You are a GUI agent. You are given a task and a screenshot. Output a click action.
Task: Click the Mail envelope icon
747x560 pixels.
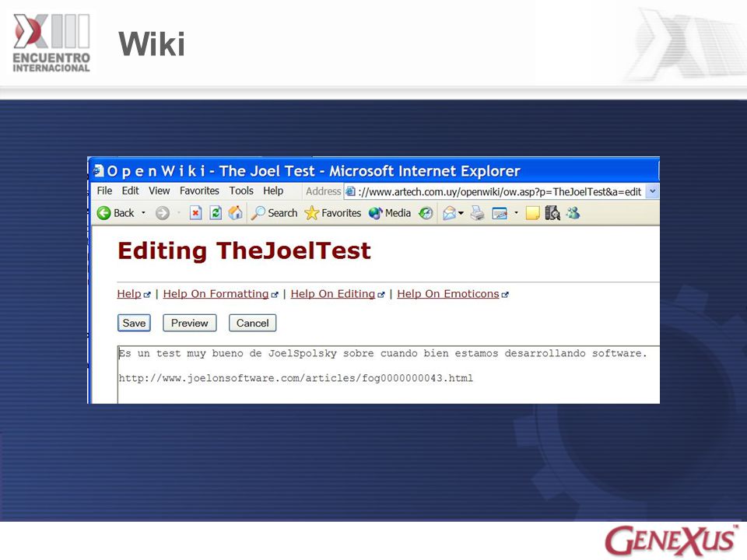449,213
